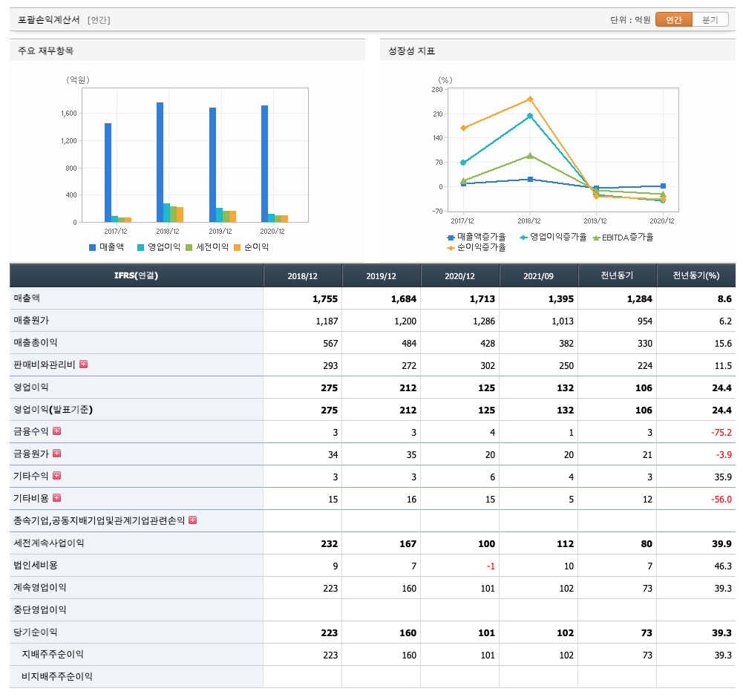This screenshot has width=743, height=700.
Task: Click the 1,755 매출액 value for 2018/12
Action: click(325, 299)
